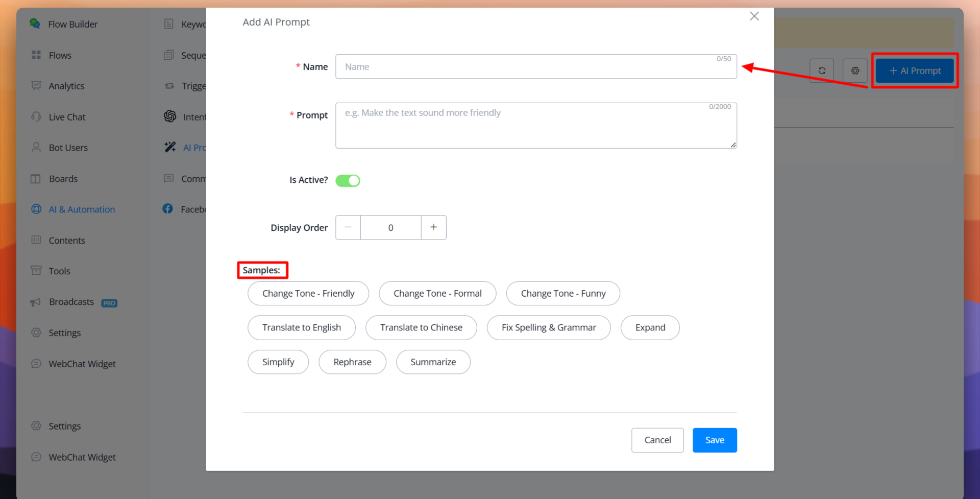This screenshot has width=980, height=499.
Task: Open the gear settings icon near AI Prompt
Action: click(x=855, y=70)
